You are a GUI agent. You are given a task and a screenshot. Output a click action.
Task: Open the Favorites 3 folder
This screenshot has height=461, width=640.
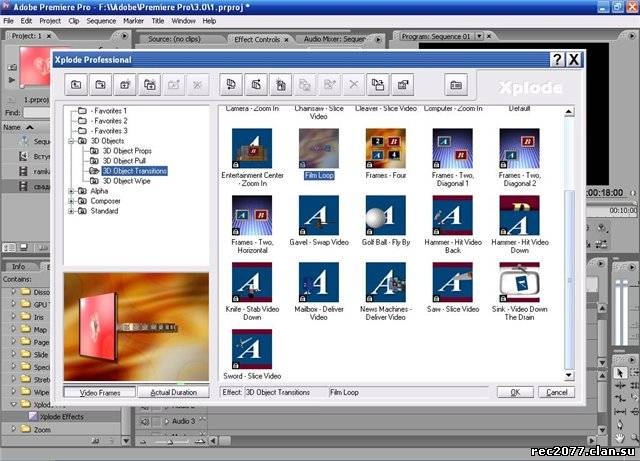tap(109, 131)
